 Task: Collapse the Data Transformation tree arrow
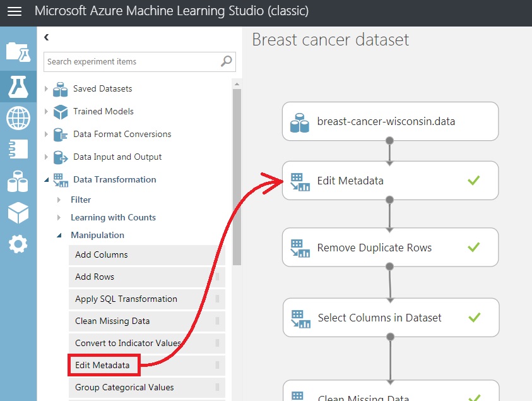pos(47,179)
